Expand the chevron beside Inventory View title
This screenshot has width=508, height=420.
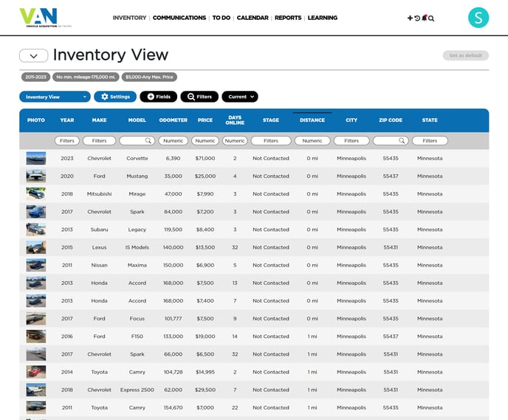[x=34, y=55]
